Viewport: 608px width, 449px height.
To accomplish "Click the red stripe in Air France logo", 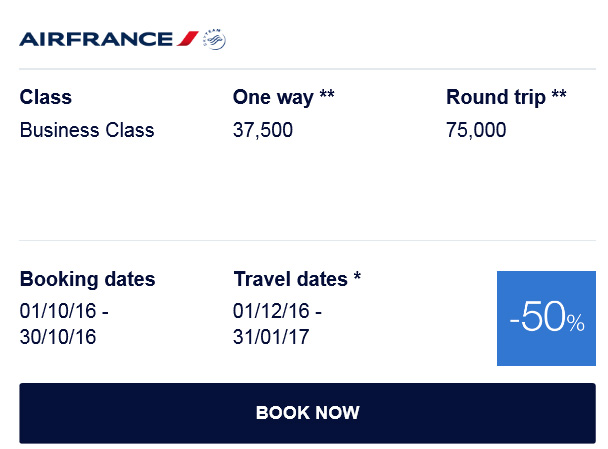I will point(187,39).
